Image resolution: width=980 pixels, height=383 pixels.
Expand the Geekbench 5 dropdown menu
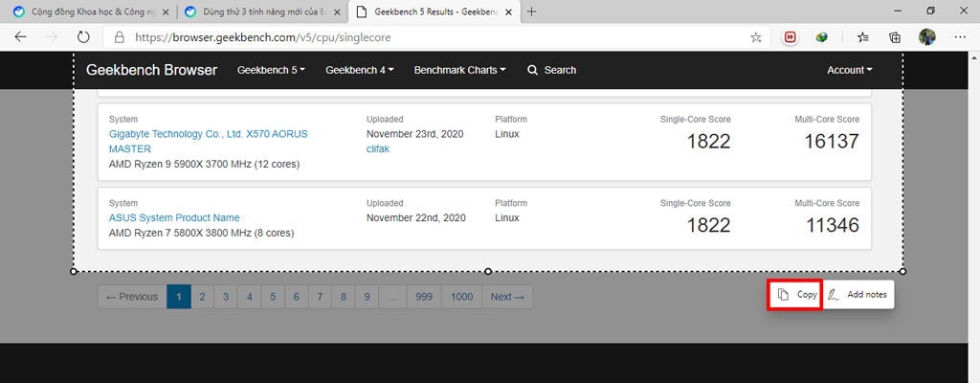271,70
